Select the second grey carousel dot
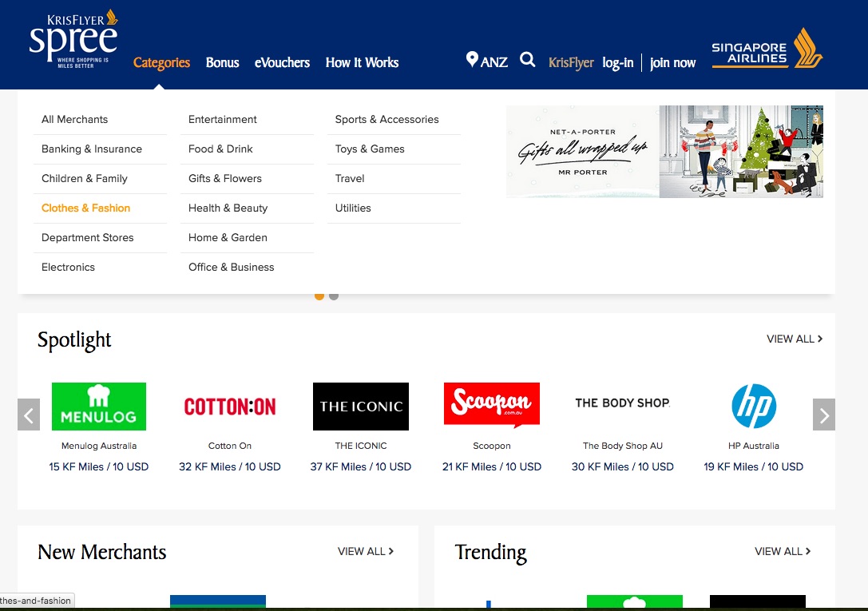 (334, 296)
